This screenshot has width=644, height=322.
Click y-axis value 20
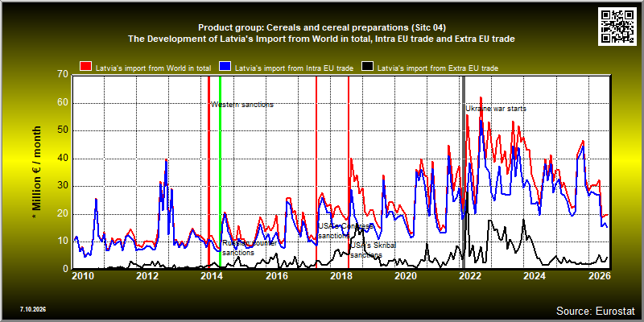tap(63, 214)
